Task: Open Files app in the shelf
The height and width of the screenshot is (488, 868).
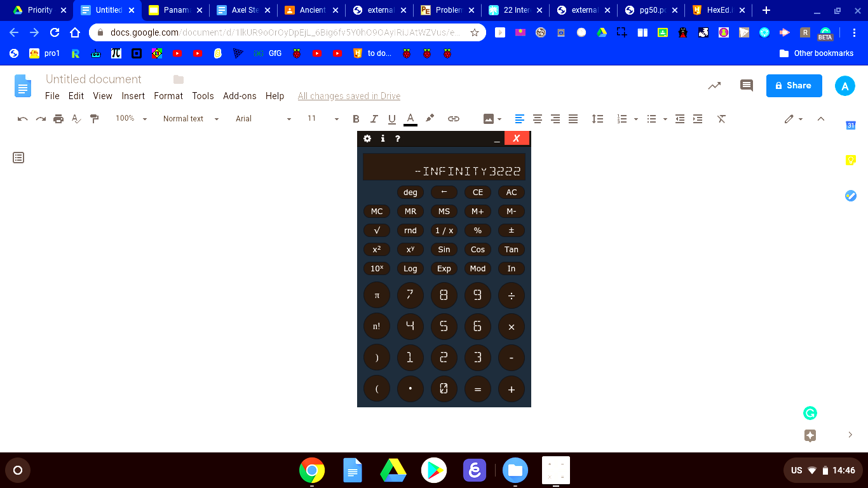Action: coord(515,471)
